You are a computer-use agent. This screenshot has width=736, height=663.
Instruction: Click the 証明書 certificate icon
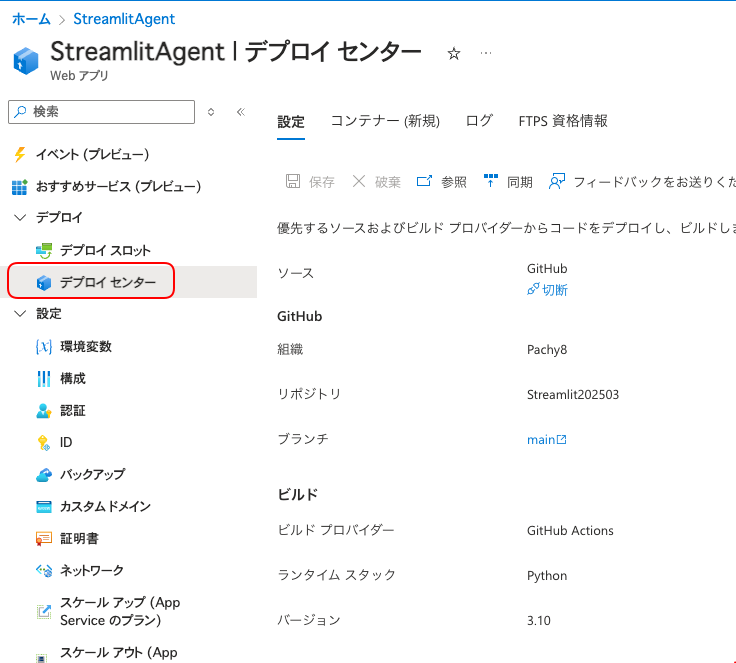click(x=44, y=539)
